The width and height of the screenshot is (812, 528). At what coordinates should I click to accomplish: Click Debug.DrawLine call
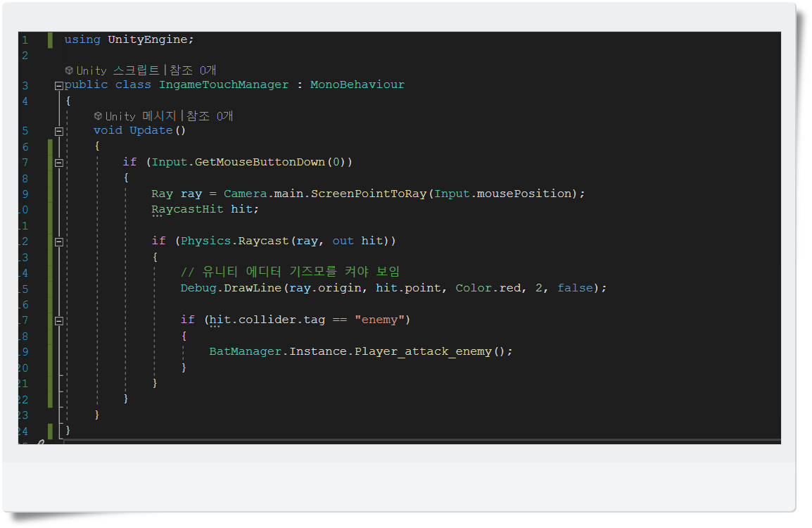(231, 288)
